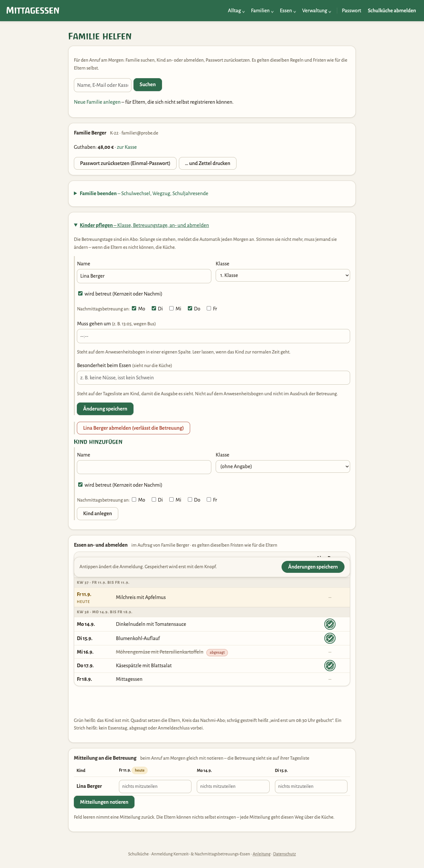
Task: Click the Suchen button
Action: [147, 84]
